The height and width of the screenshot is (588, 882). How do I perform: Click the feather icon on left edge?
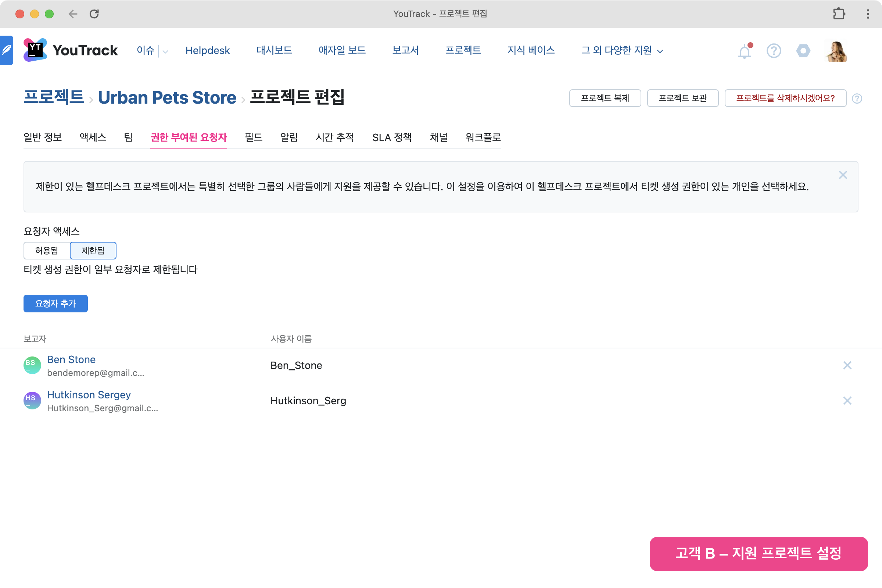pos(6,50)
